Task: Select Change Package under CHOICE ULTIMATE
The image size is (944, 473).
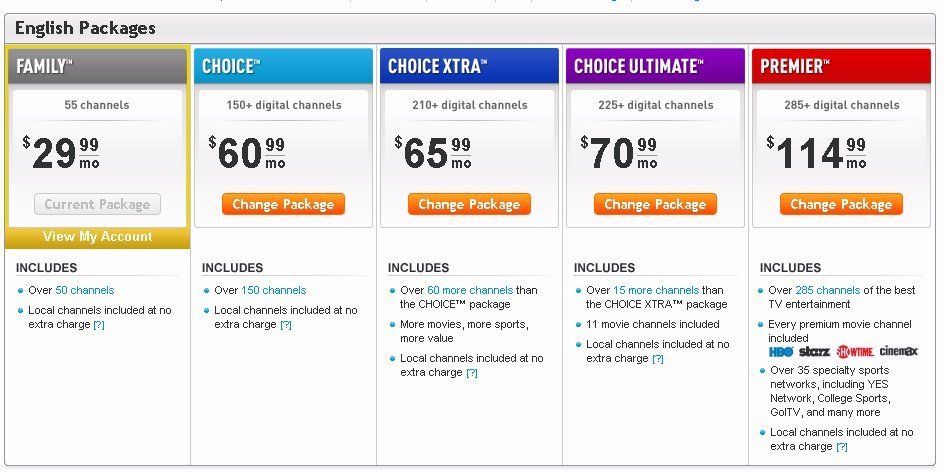Action: (x=656, y=204)
